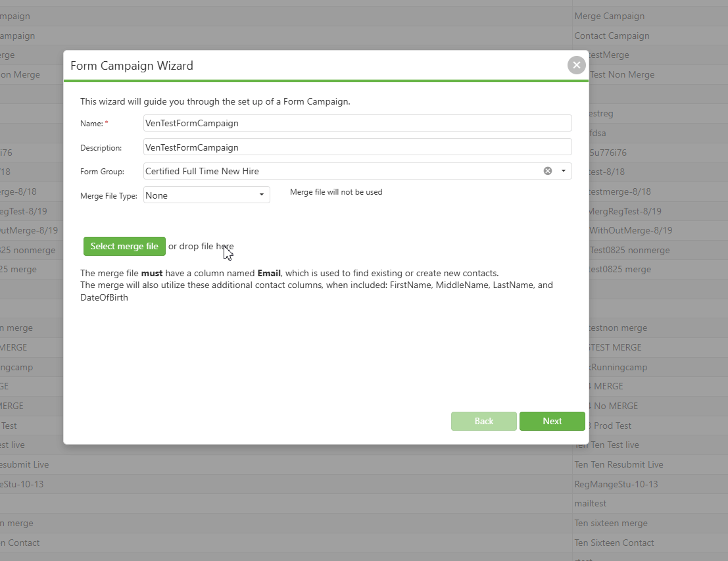The width and height of the screenshot is (728, 561).
Task: Click 'test0825 merge' in background list
Action: point(620,270)
